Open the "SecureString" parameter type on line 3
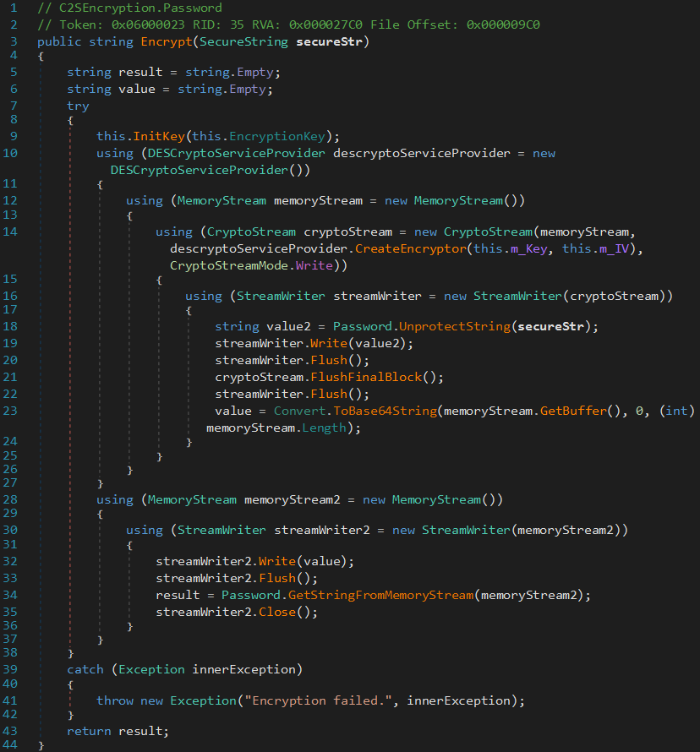This screenshot has width=700, height=752. click(x=243, y=41)
